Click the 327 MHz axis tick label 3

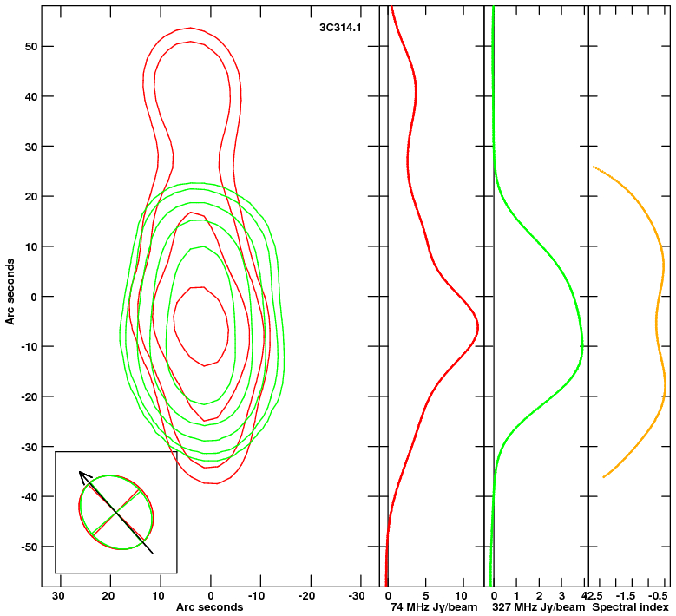561,596
